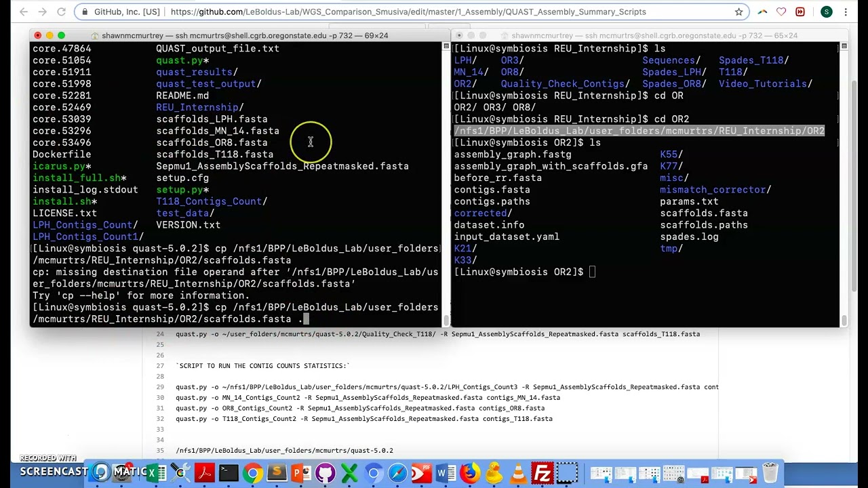Launch Google Chrome from the dock

coord(252,472)
